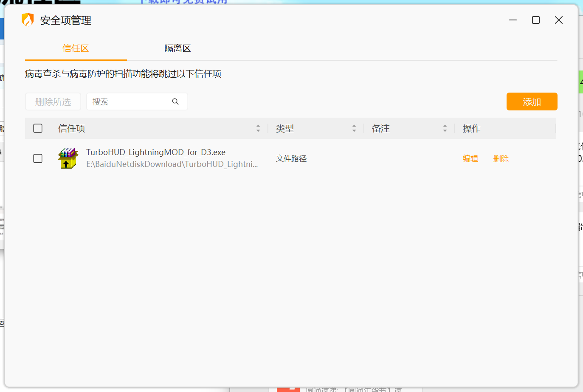583x392 pixels.
Task: Edit the TurboHUD trusted item via 编辑
Action: coord(470,159)
